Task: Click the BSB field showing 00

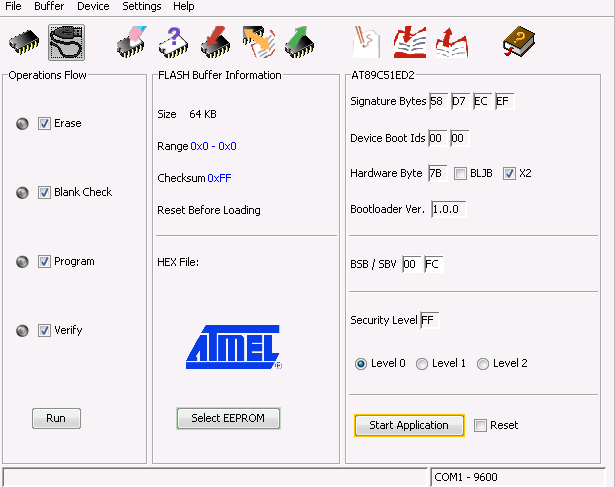Action: [x=412, y=264]
